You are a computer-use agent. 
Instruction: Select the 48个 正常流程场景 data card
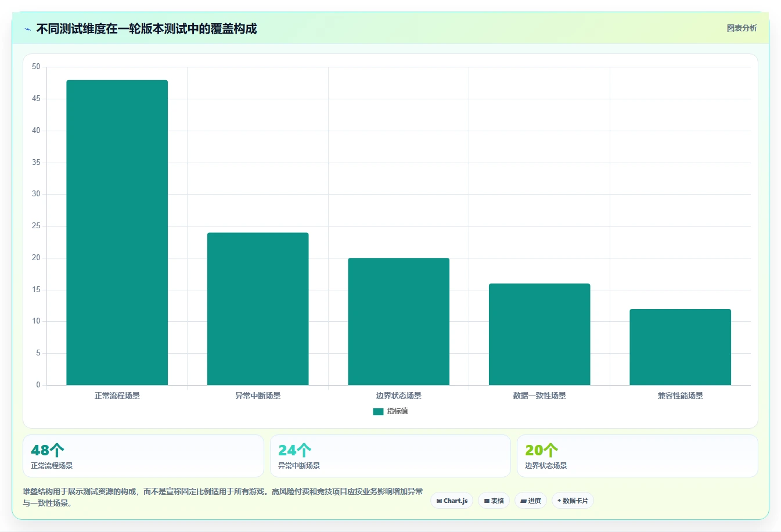[x=143, y=456]
